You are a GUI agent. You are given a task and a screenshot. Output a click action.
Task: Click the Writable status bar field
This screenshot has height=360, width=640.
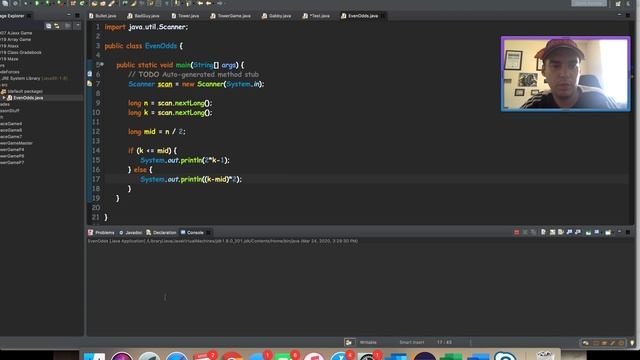point(368,342)
